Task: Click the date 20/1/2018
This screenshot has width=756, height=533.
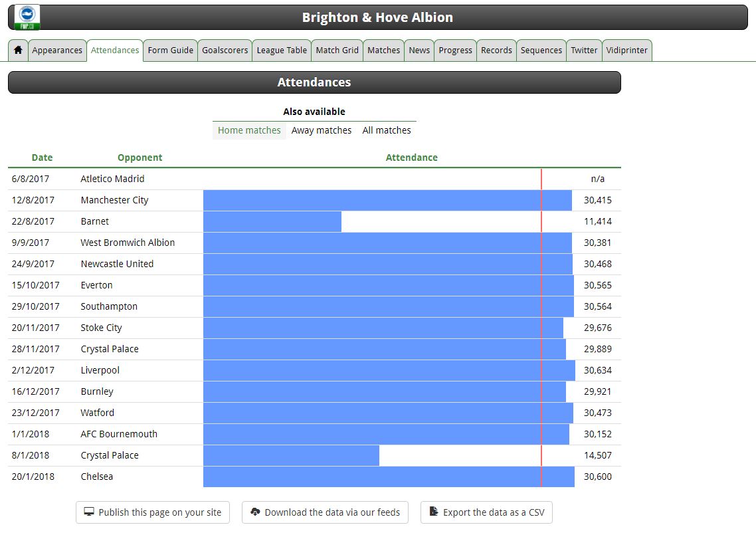Action: (x=33, y=476)
